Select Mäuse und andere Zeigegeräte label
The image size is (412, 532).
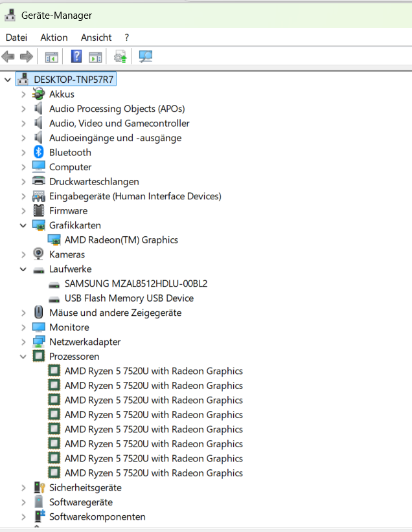tap(115, 313)
